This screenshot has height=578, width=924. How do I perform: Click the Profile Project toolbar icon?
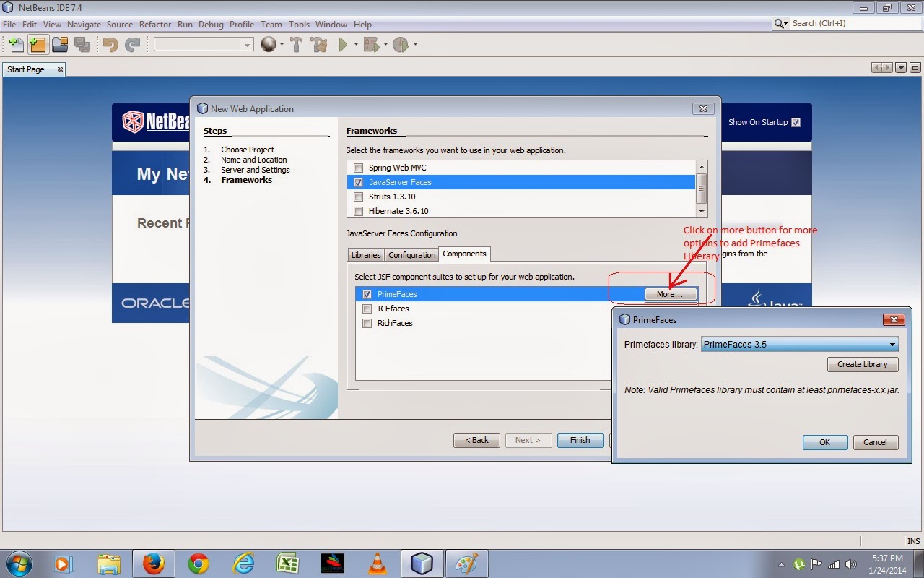tap(401, 45)
